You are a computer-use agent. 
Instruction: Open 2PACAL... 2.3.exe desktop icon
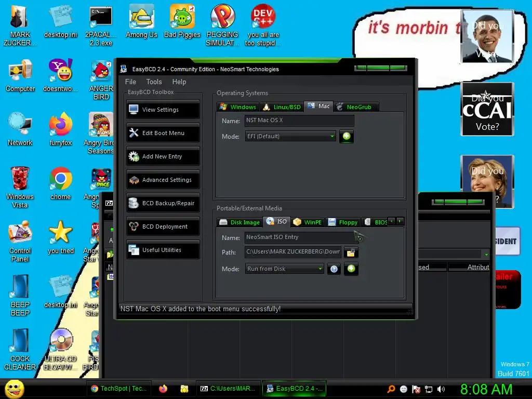pos(101,26)
